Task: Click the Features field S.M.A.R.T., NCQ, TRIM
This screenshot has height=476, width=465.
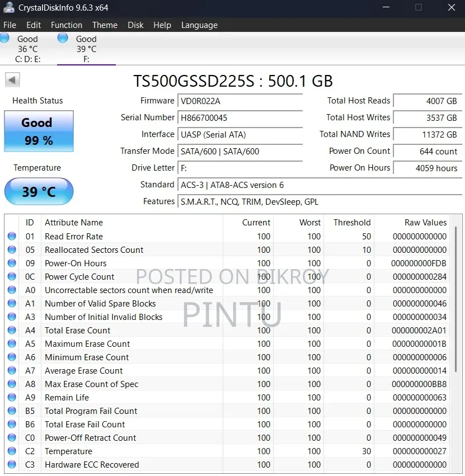Action: [320, 201]
